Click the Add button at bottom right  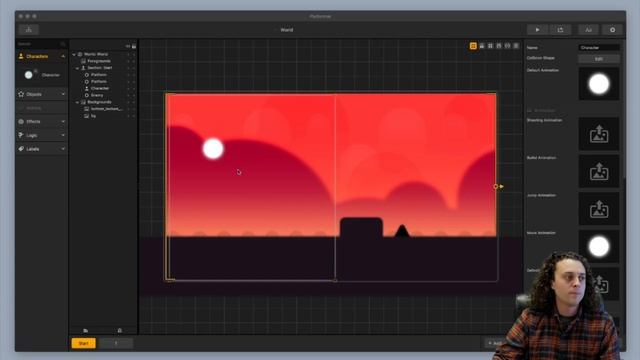click(495, 343)
